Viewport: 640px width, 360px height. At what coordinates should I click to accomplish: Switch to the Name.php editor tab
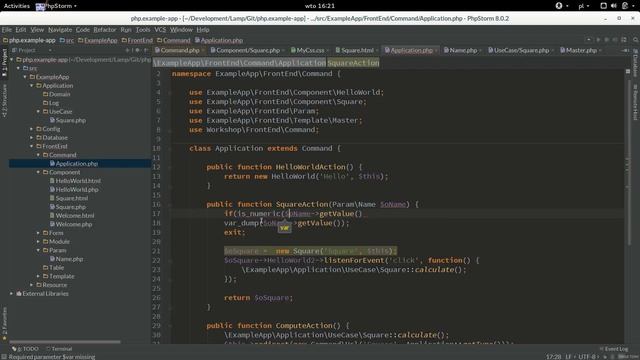(463, 50)
